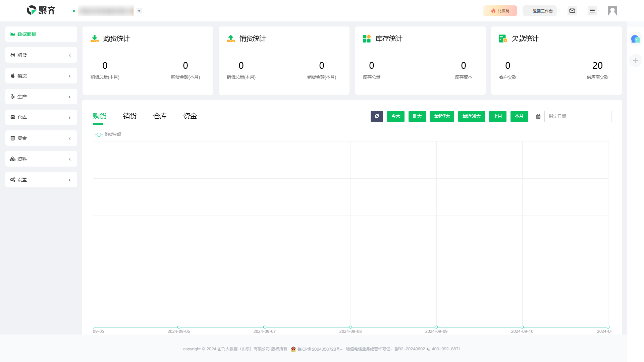Click 返回工作台 button
The height and width of the screenshot is (362, 644).
(x=540, y=11)
